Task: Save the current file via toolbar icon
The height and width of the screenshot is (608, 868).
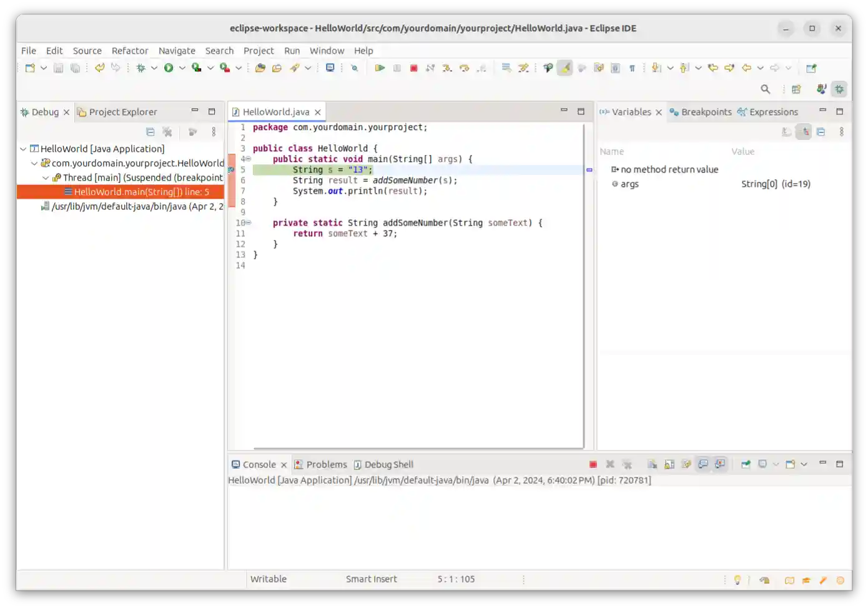Action: pos(58,67)
